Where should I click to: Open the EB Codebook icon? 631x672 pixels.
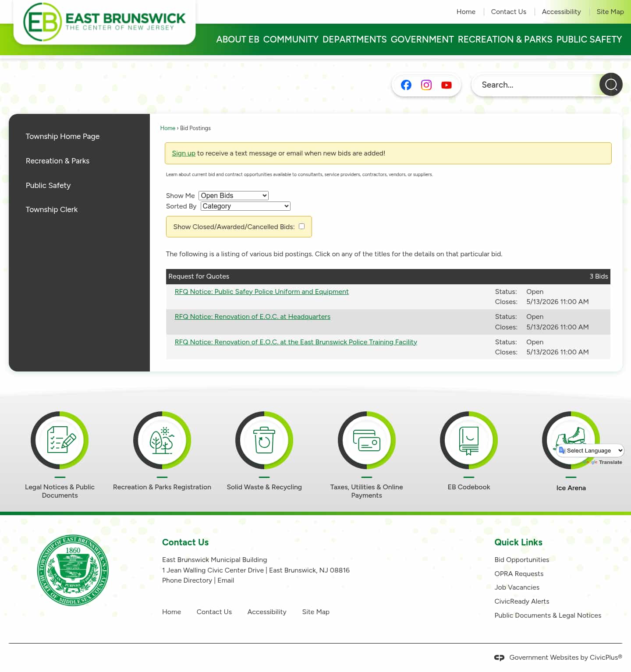pos(469,440)
